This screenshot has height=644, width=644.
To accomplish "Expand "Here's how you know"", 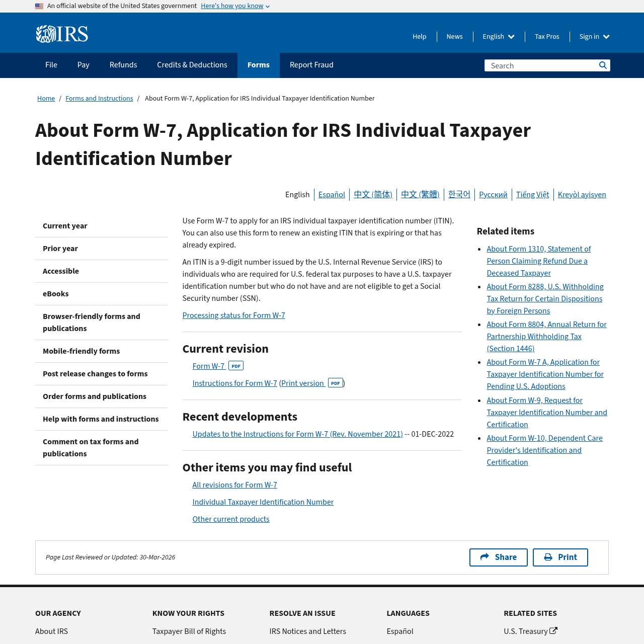I will pyautogui.click(x=235, y=6).
